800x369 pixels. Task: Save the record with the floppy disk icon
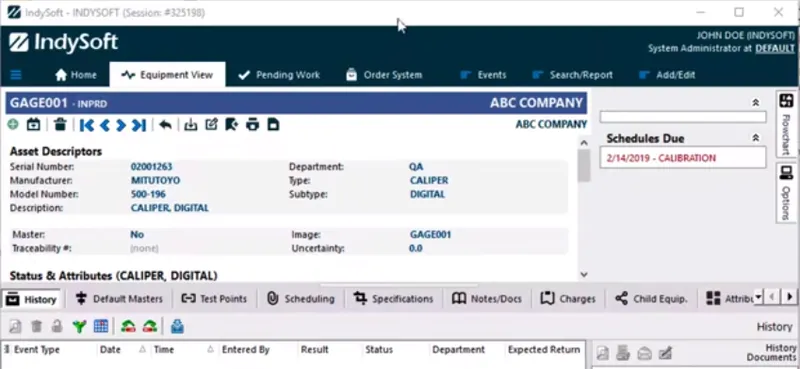click(x=273, y=125)
